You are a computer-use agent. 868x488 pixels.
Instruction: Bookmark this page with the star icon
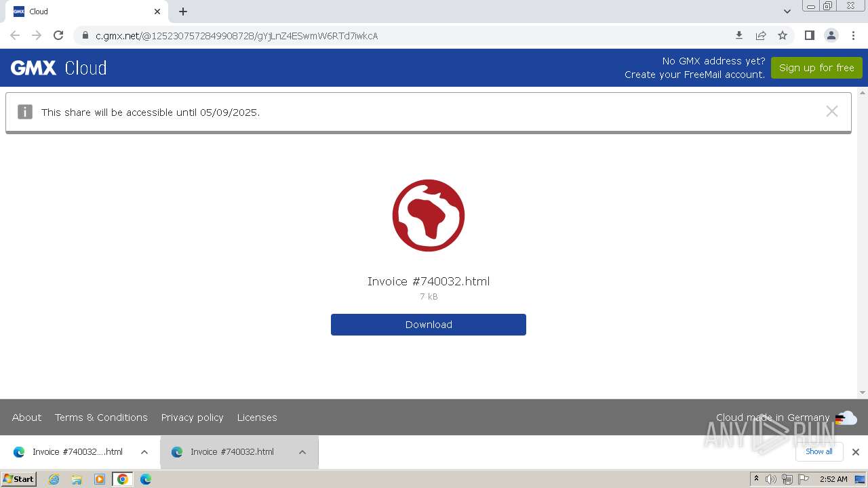[783, 35]
